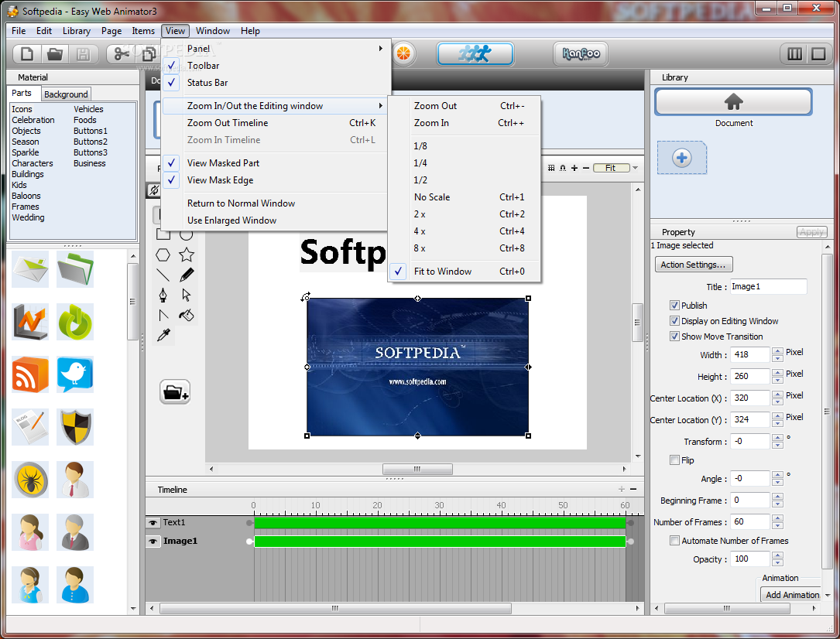Toggle View Masked Part option
840x639 pixels.
275,163
